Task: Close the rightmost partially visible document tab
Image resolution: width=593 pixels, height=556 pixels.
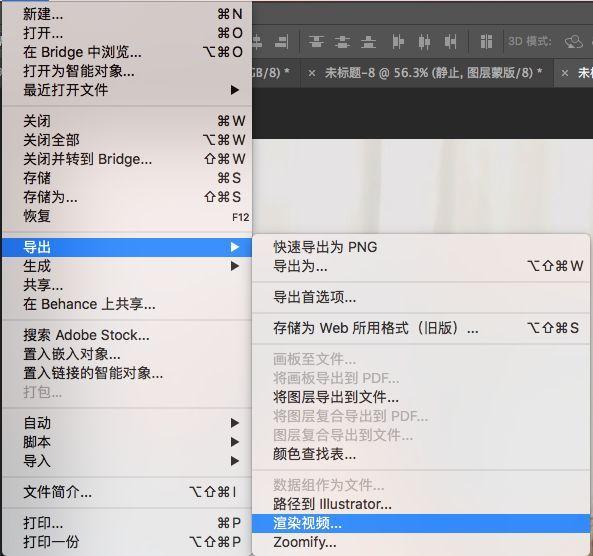Action: click(565, 73)
